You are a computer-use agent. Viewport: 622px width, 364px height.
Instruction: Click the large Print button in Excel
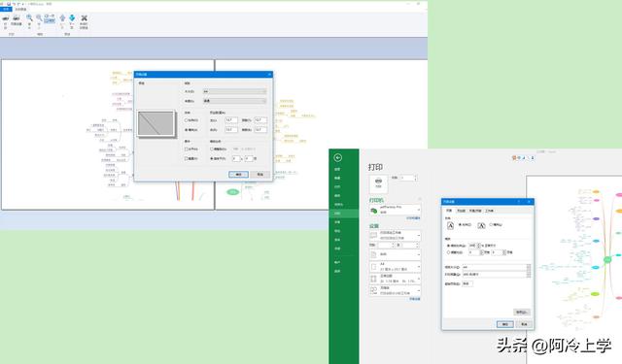pos(378,183)
